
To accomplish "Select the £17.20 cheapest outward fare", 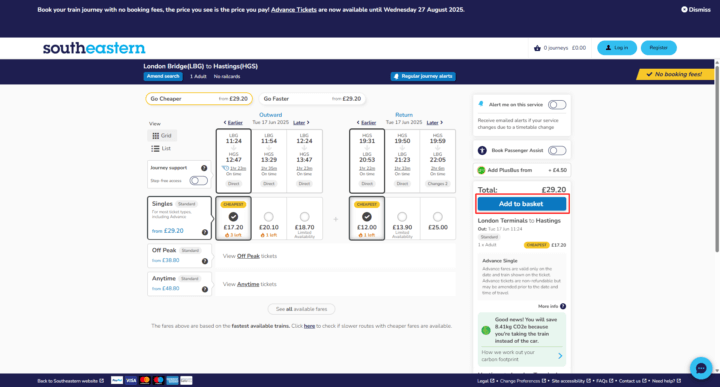I will (x=233, y=217).
